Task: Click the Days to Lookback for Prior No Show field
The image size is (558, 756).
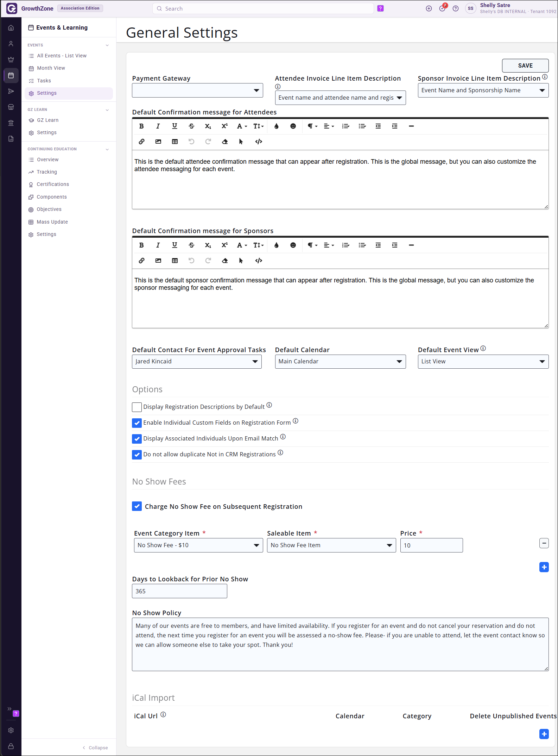Action: tap(179, 591)
